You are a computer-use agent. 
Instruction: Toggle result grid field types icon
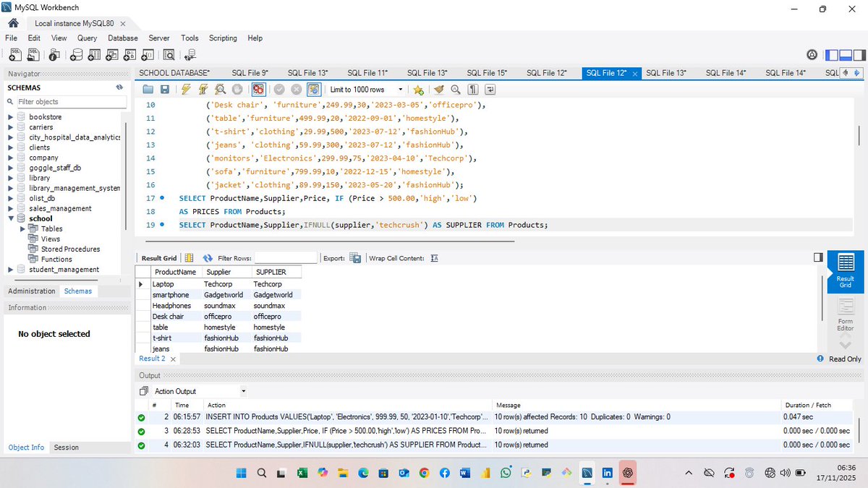tap(190, 257)
